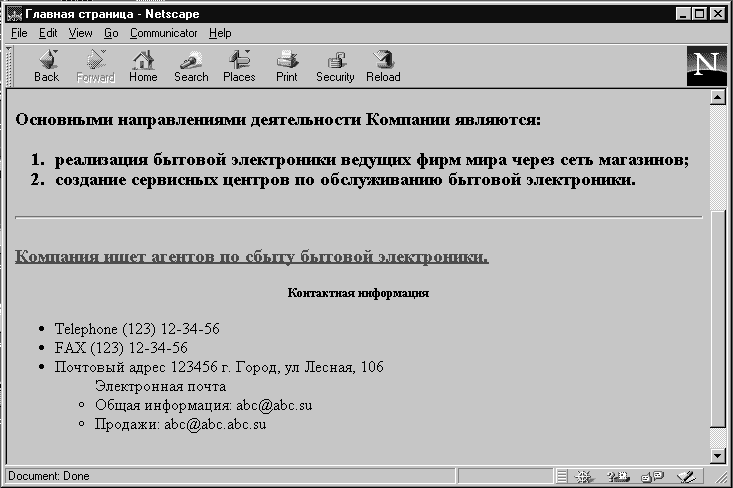The image size is (733, 488).
Task: Open the File menu
Action: (x=19, y=33)
